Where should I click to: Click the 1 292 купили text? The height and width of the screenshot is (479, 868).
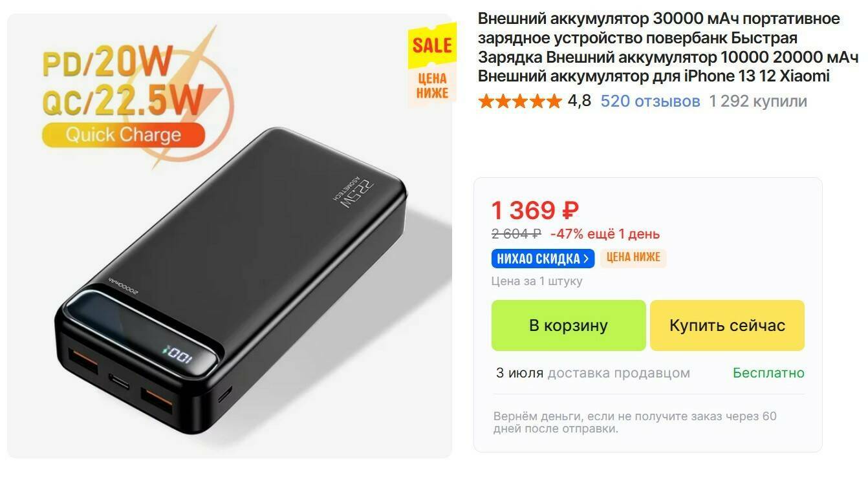click(758, 101)
